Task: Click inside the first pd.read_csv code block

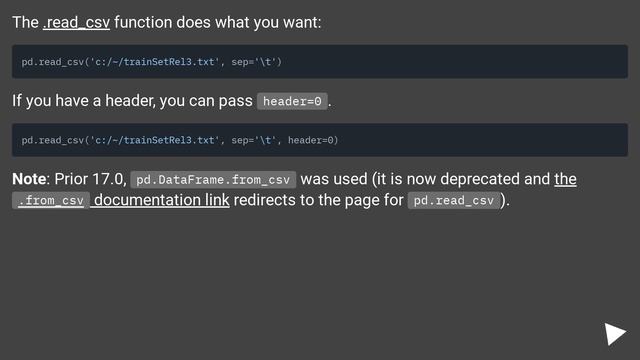Action: (x=320, y=62)
